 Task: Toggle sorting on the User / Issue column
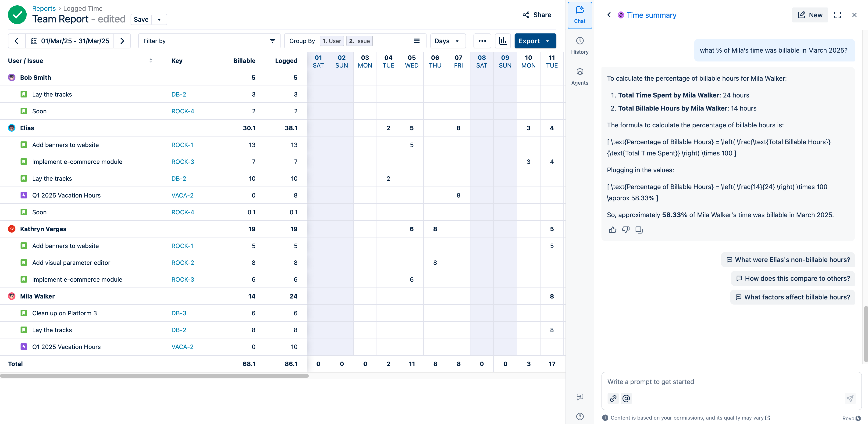(151, 60)
